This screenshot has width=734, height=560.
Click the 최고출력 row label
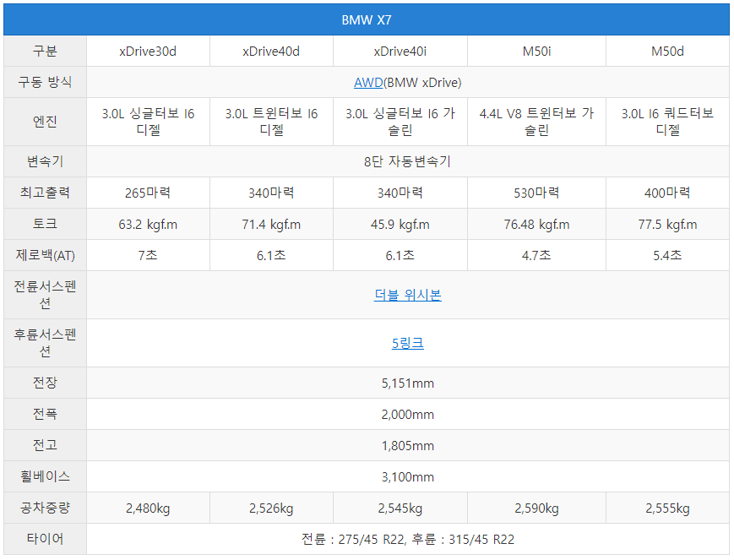[45, 193]
